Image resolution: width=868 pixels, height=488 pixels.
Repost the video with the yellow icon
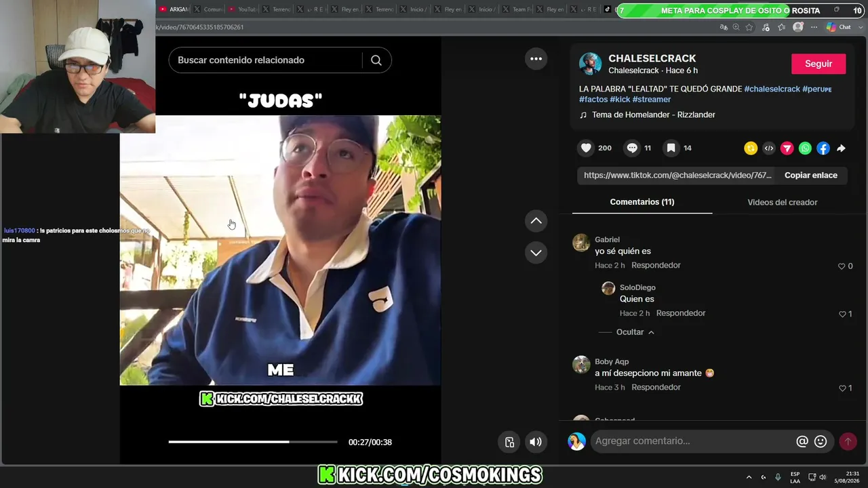(751, 148)
